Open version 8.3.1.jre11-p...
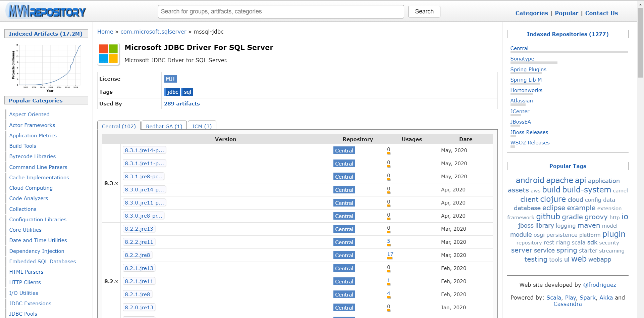 pos(144,163)
